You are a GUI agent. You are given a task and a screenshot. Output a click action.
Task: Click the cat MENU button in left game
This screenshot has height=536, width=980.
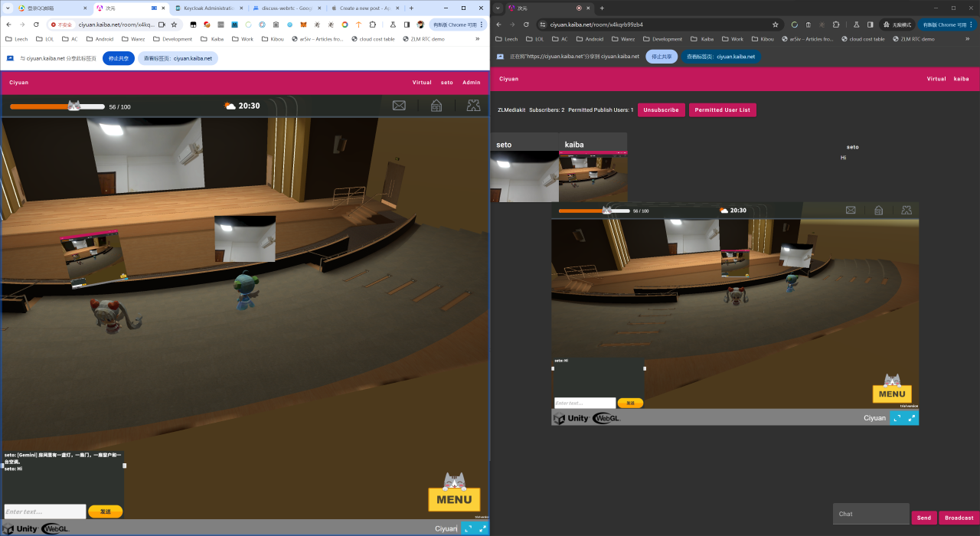tap(454, 499)
